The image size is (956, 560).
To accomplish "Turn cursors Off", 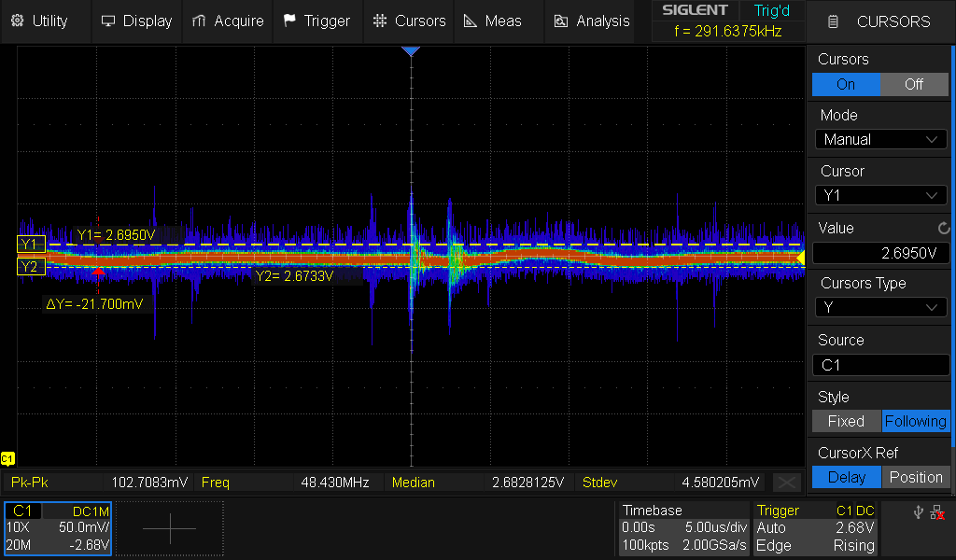I will click(x=914, y=84).
